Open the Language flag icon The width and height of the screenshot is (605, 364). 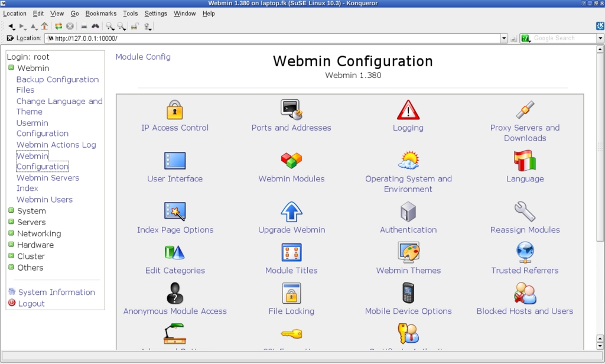tap(525, 161)
